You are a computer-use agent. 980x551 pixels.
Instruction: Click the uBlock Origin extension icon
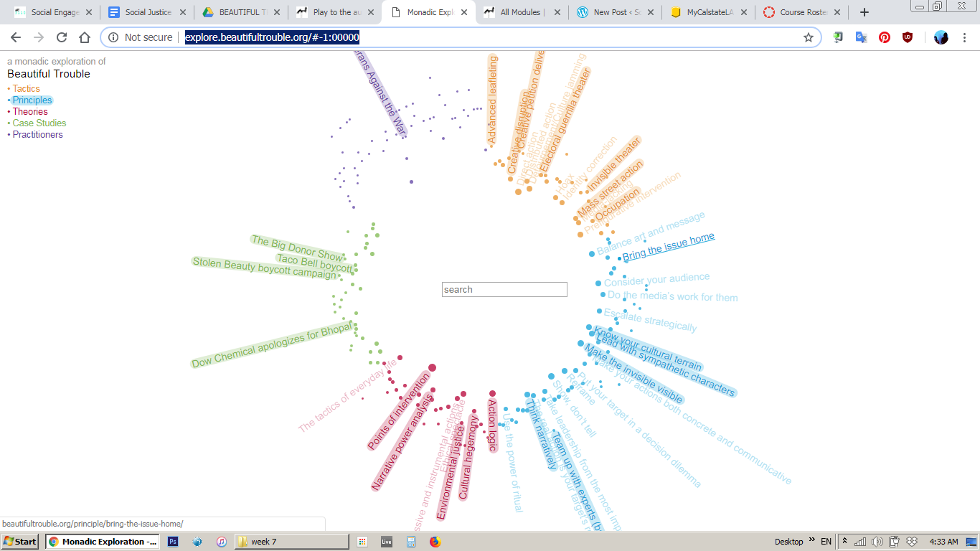point(908,37)
